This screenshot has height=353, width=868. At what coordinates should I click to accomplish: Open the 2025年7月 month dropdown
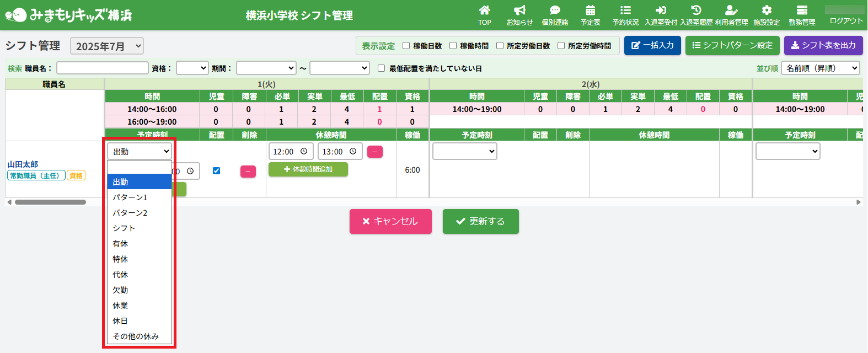tap(107, 46)
